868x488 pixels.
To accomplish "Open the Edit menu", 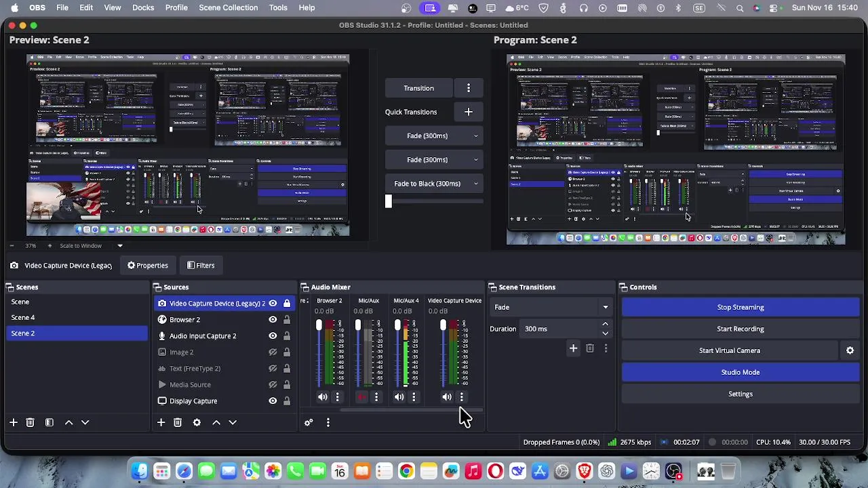I will click(x=86, y=7).
